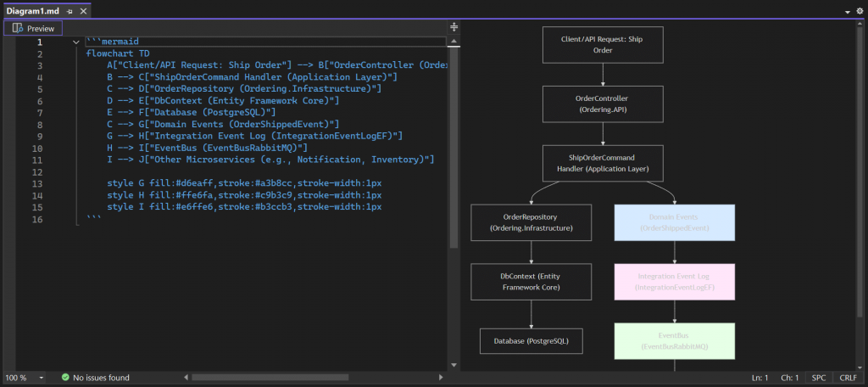Click code line 'I --> J["Other Microservices'

270,160
